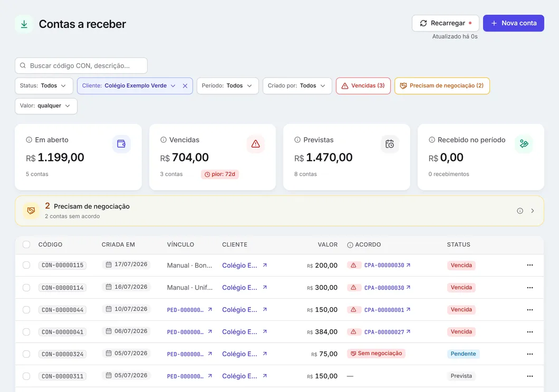Click the Sem negociação badge
The width and height of the screenshot is (559, 392).
(376, 354)
